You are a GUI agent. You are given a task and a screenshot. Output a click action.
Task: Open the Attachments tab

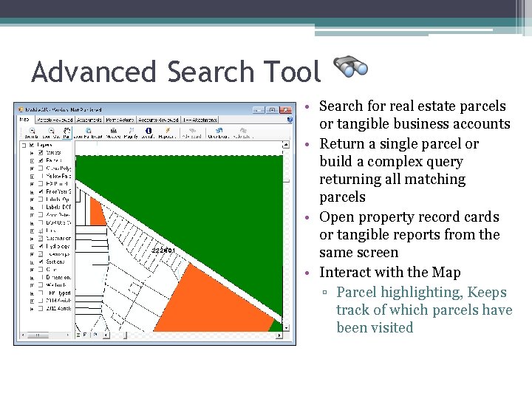pos(89,120)
